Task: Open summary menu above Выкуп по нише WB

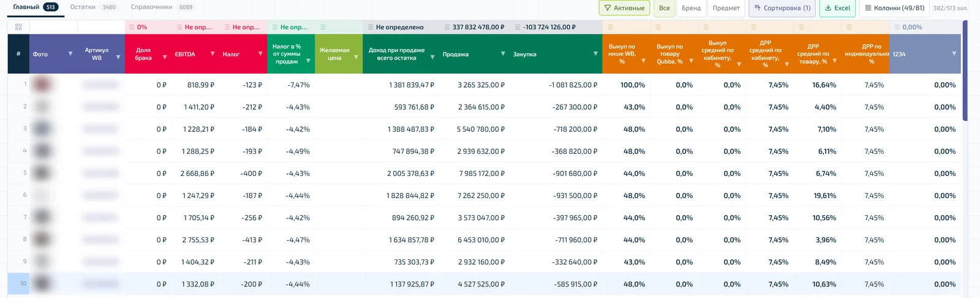Action: [x=610, y=27]
